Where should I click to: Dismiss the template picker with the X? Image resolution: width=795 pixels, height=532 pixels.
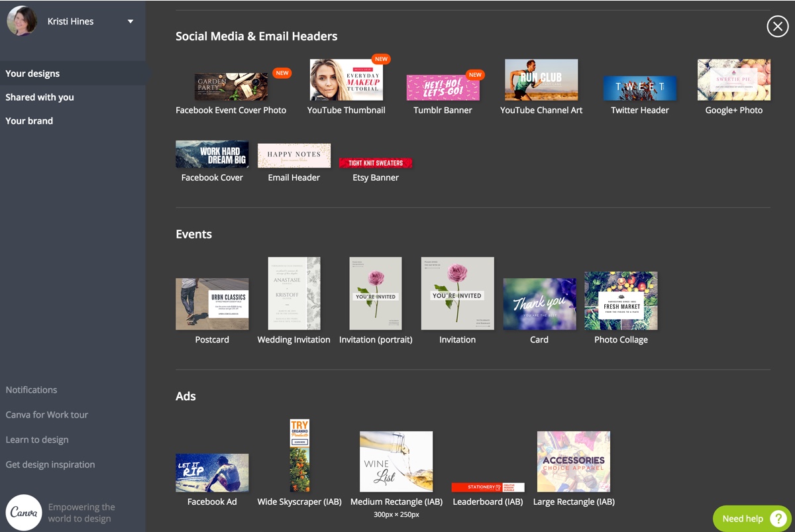(x=777, y=27)
